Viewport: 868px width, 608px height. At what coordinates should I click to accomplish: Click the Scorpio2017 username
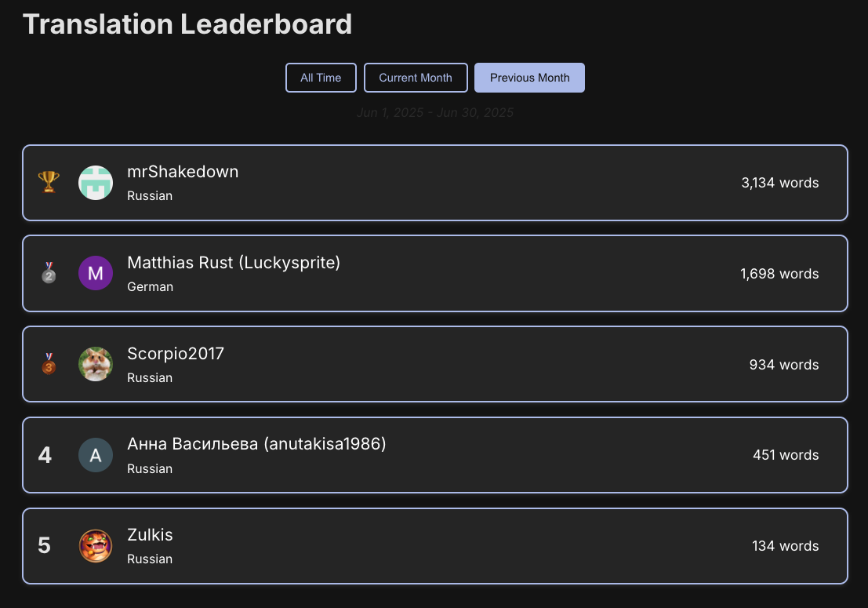176,354
